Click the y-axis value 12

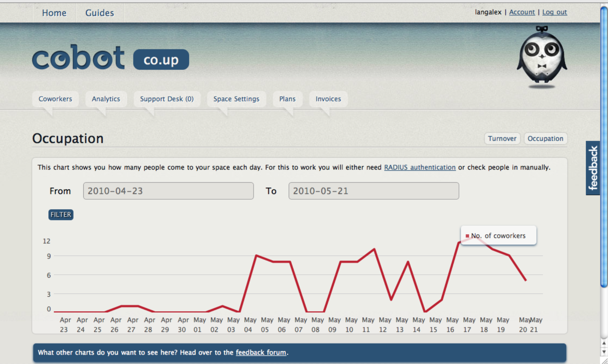click(47, 241)
